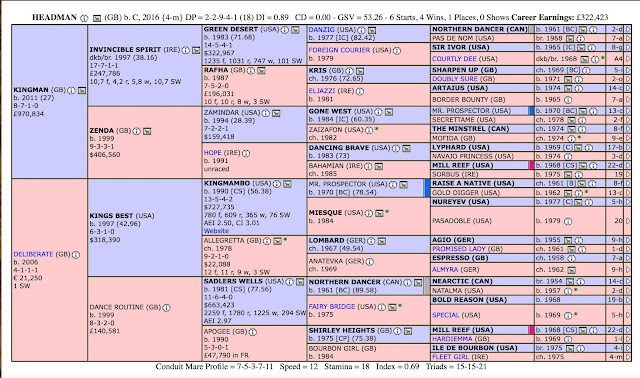The image size is (640, 378).
Task: Expand the arrow on SHARPEN UP row
Action: pos(628,70)
